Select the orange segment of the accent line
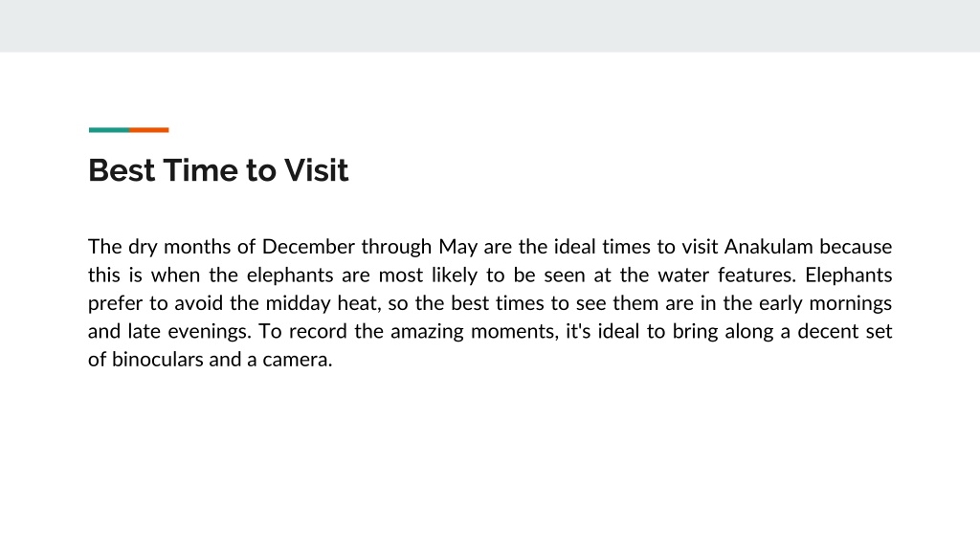Image resolution: width=980 pixels, height=551 pixels. (148, 130)
